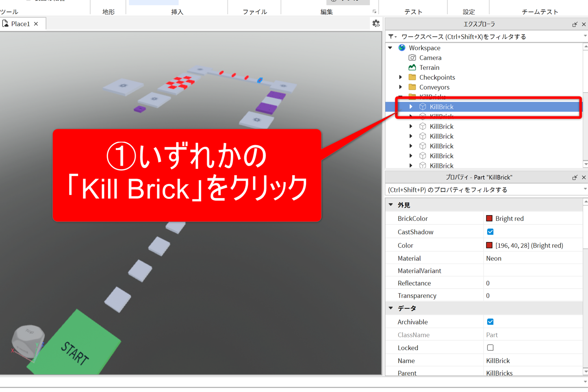Select the Camera icon in Explorer
This screenshot has width=588, height=392.
412,58
